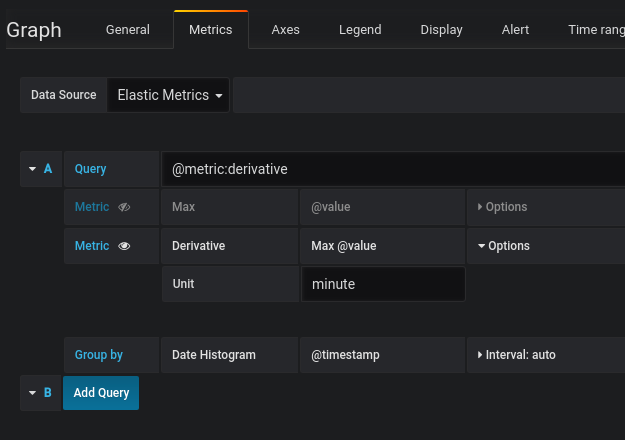Change the Derivative metric type
Viewport: 625px width, 440px height.
[x=199, y=245]
